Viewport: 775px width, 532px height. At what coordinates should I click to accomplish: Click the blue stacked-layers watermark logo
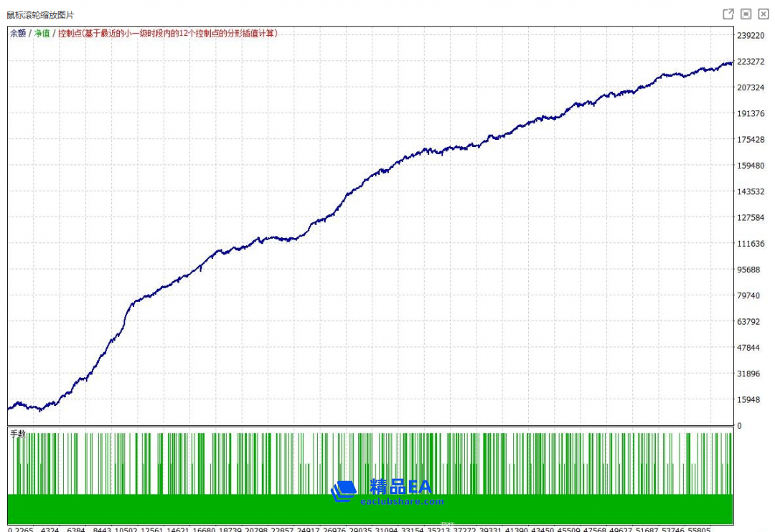tap(344, 490)
